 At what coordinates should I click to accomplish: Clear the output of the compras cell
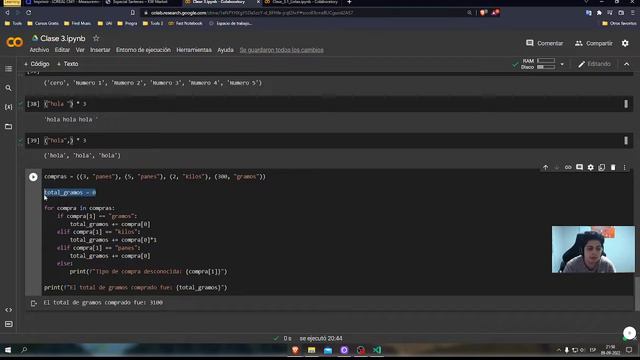(34, 303)
